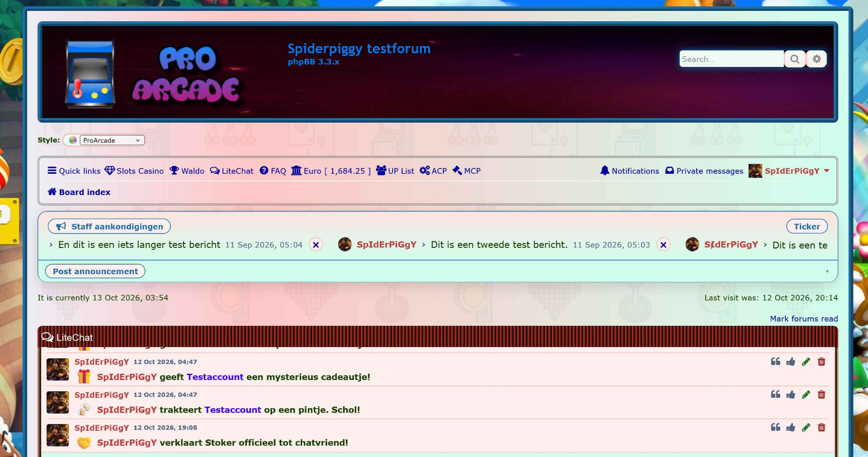
Task: Open the FAQ page
Action: [273, 171]
